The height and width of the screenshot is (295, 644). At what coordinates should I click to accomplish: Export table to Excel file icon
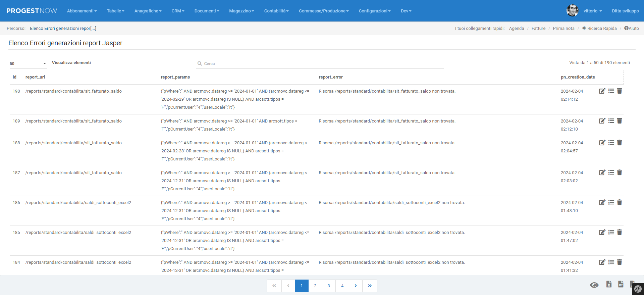click(609, 284)
